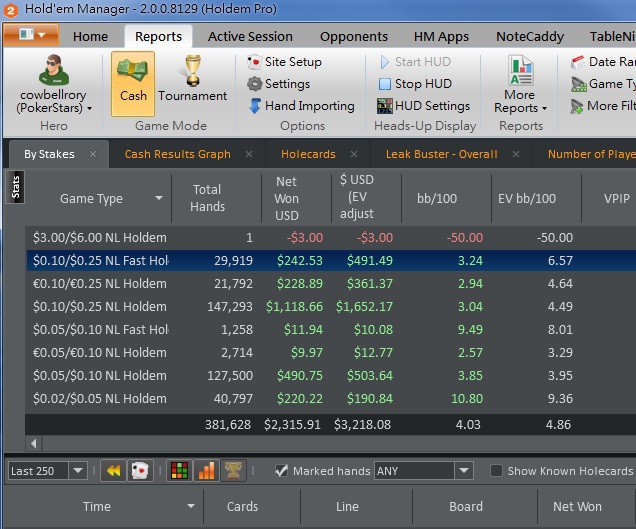Open Date Range filter
The height and width of the screenshot is (529, 636).
(603, 62)
